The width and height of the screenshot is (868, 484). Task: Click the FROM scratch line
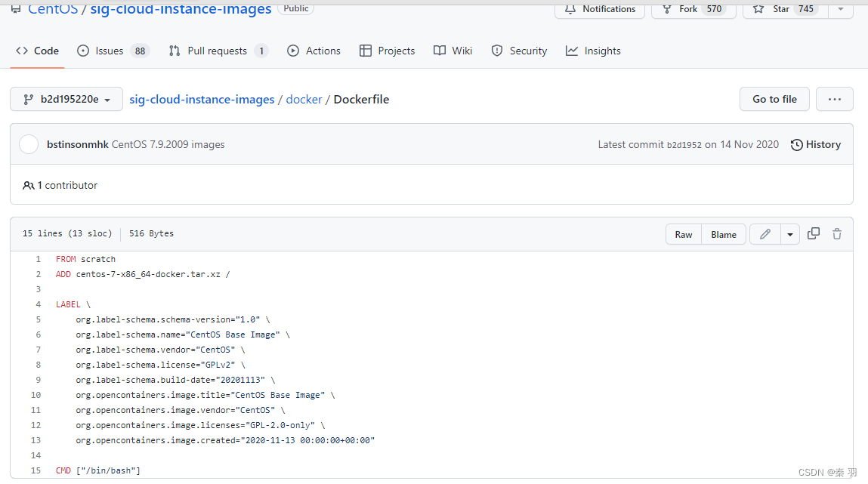[86, 259]
